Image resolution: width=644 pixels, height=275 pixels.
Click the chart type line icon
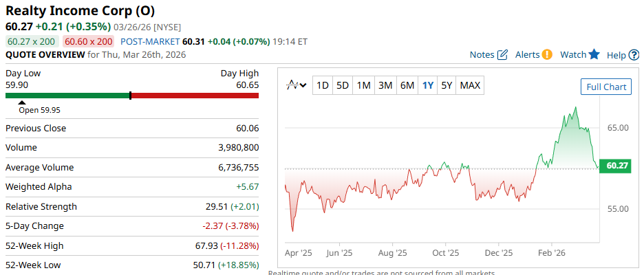(292, 85)
